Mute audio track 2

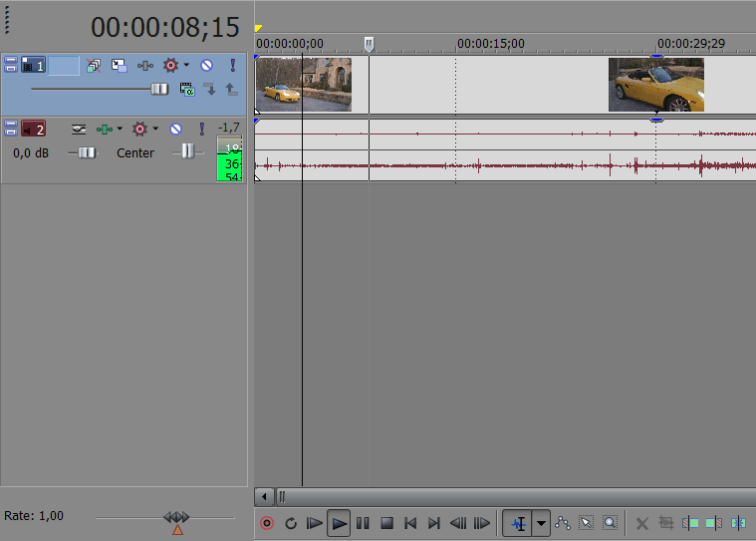pyautogui.click(x=175, y=129)
